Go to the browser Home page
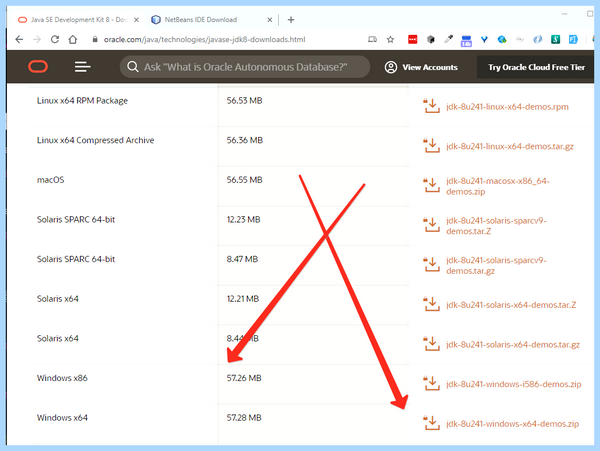The height and width of the screenshot is (451, 600). click(73, 39)
